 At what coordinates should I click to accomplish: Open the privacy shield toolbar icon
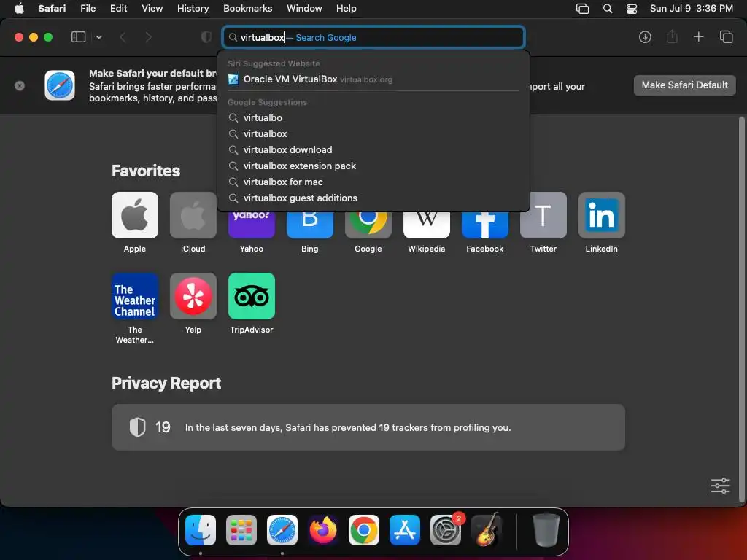[x=206, y=37]
